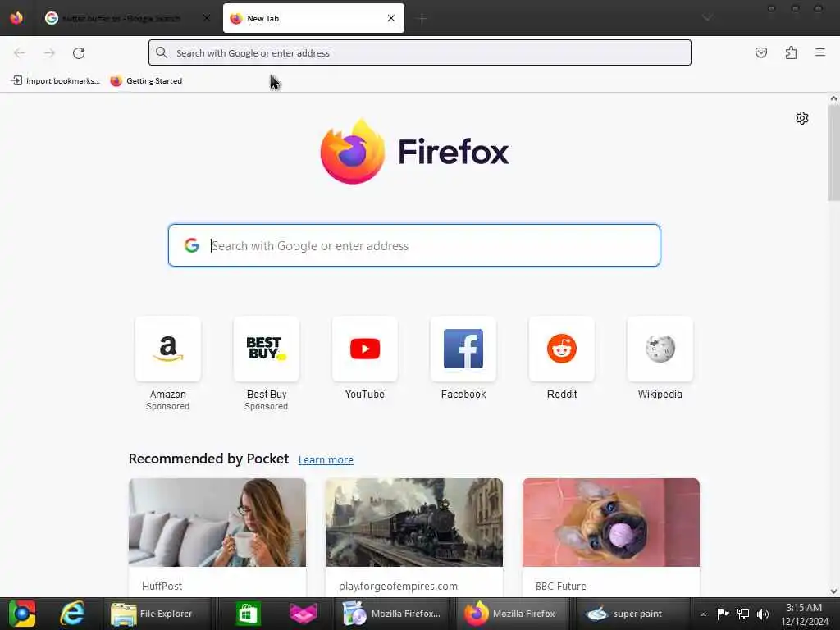Screen dimensions: 840x630
Task: Open the HuffPost story thumbnail
Action: pos(217,523)
